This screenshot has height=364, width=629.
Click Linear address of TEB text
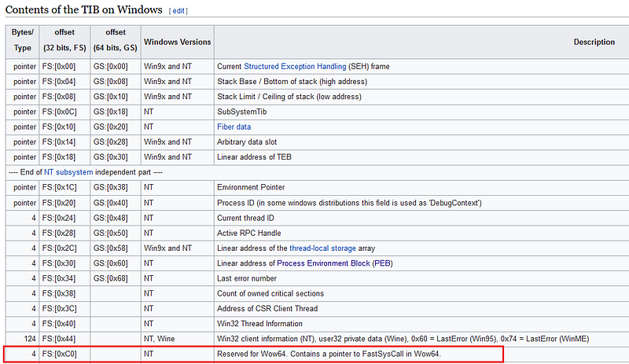pos(254,157)
